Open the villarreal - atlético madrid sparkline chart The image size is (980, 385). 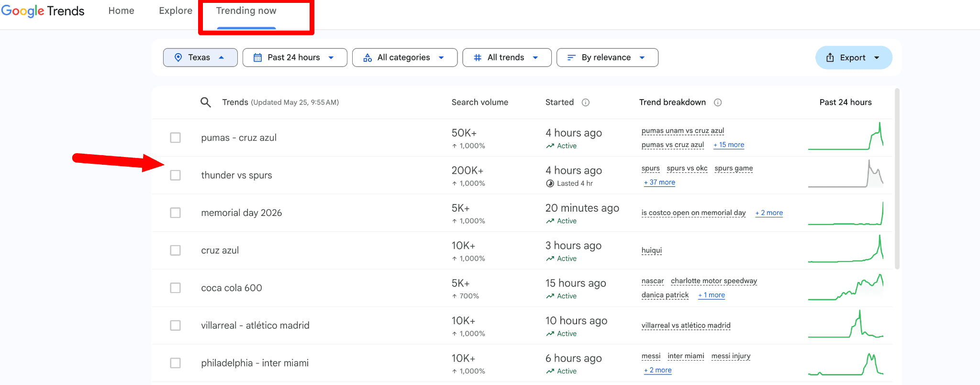846,324
